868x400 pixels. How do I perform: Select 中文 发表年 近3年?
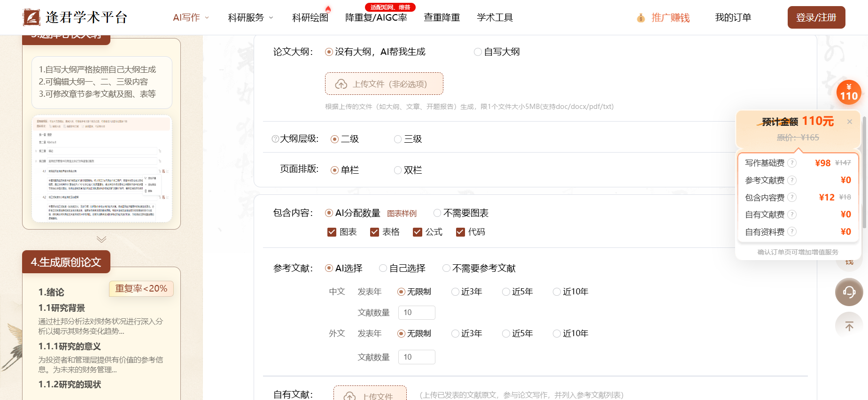pos(467,292)
